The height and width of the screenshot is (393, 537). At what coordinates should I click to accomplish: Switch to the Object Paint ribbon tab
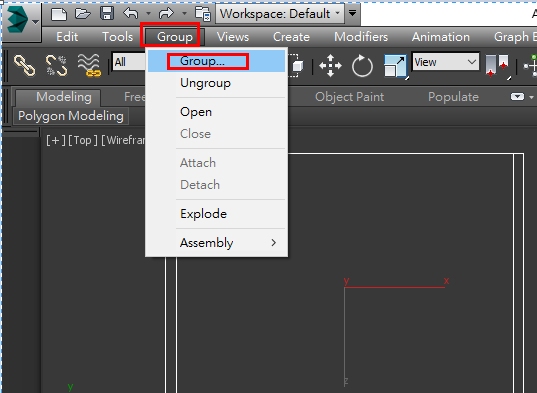[x=349, y=97]
